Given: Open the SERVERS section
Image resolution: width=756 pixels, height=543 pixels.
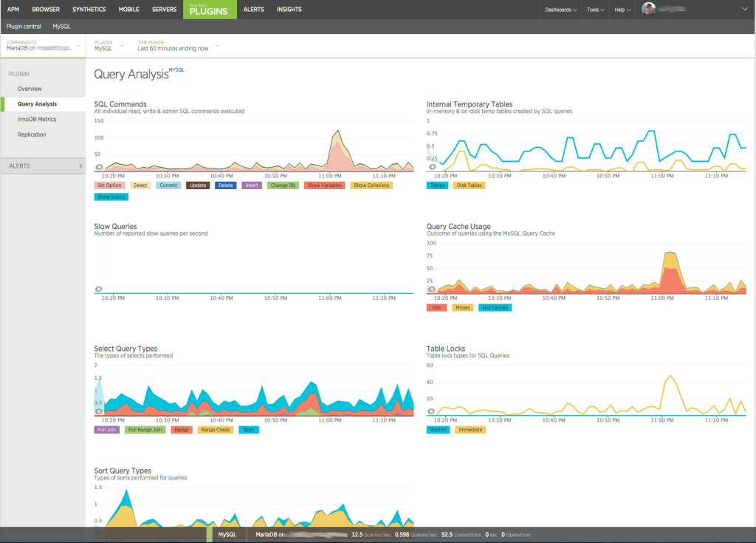Looking at the screenshot, I should click(164, 9).
